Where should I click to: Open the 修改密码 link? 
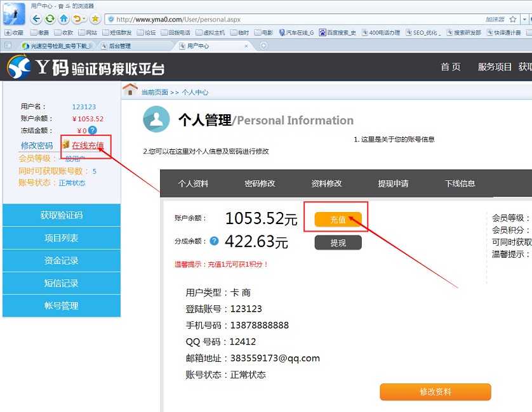coord(36,145)
